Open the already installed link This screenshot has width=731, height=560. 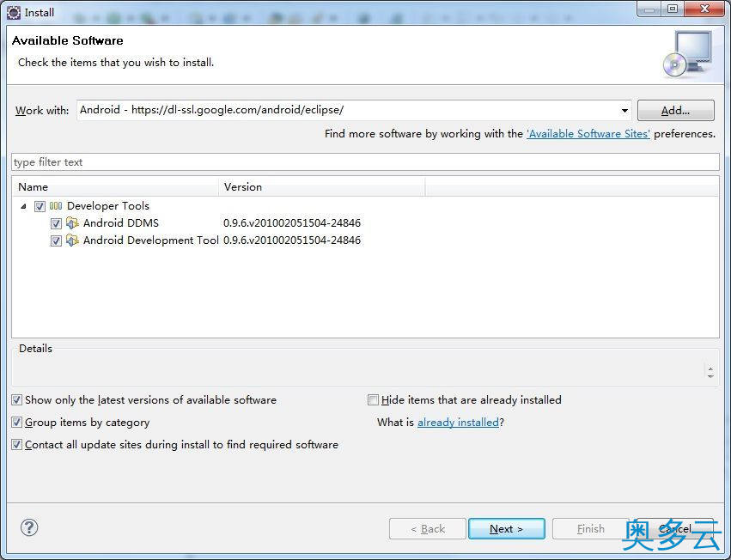pos(459,423)
